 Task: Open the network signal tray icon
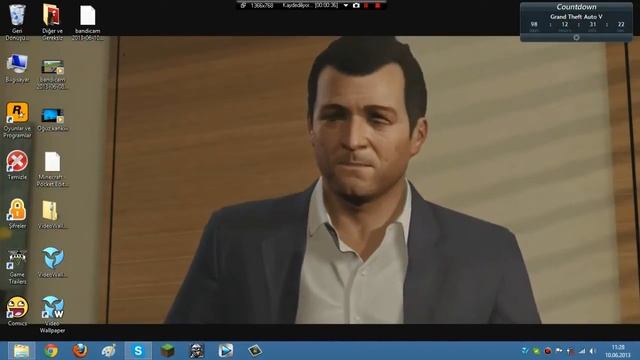tap(582, 351)
